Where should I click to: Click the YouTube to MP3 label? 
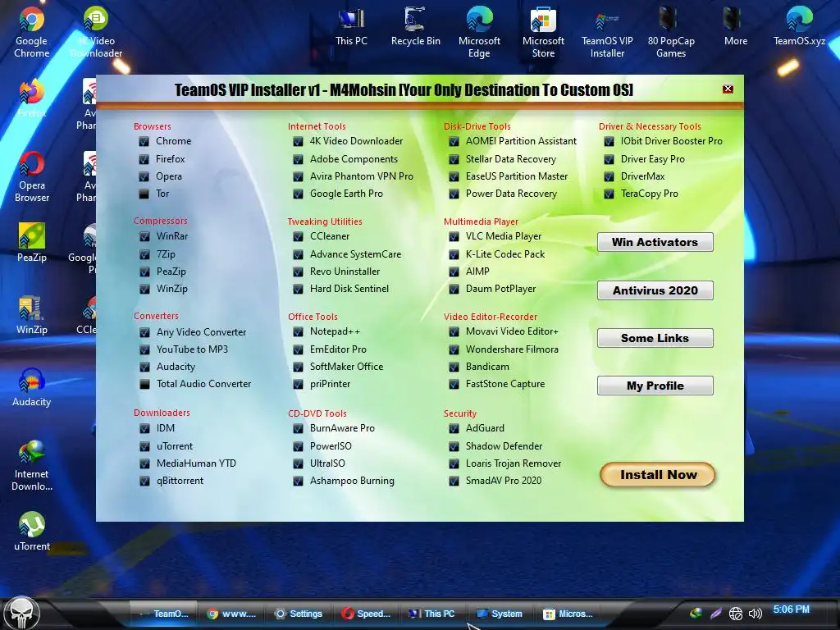point(192,349)
